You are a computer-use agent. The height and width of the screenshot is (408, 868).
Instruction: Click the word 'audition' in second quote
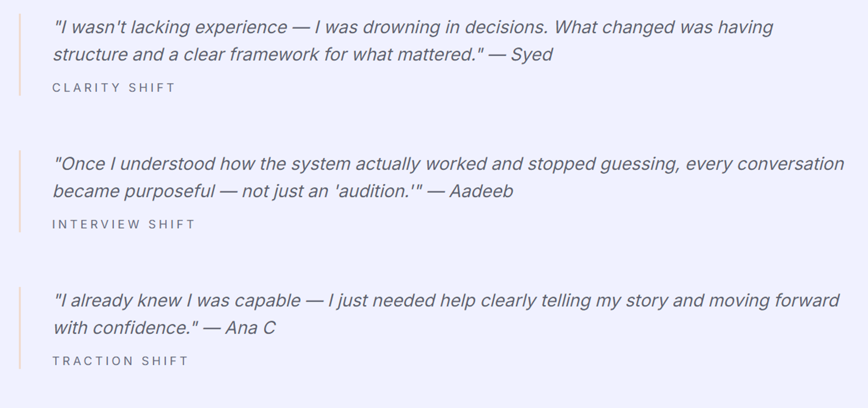pos(373,191)
